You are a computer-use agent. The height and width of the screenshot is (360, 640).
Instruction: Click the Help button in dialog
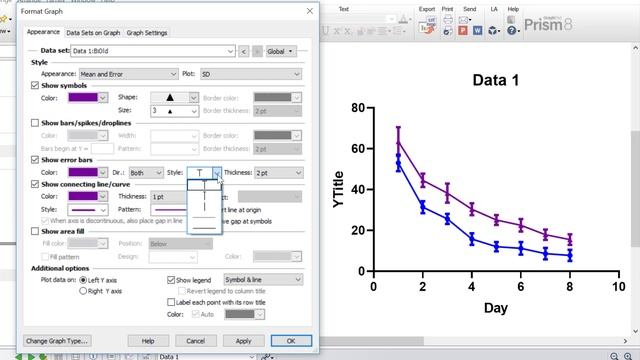point(148,341)
